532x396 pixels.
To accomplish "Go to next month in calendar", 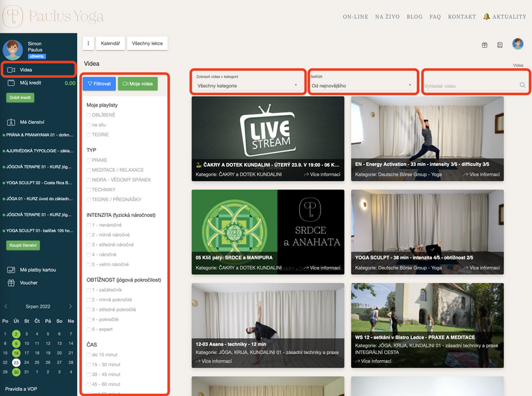I will [x=70, y=306].
